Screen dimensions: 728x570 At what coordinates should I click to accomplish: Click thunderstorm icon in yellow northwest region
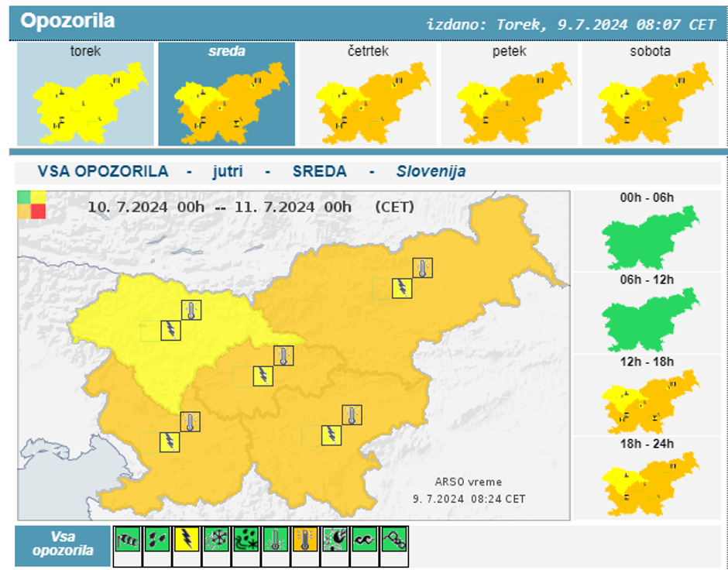[x=170, y=330]
